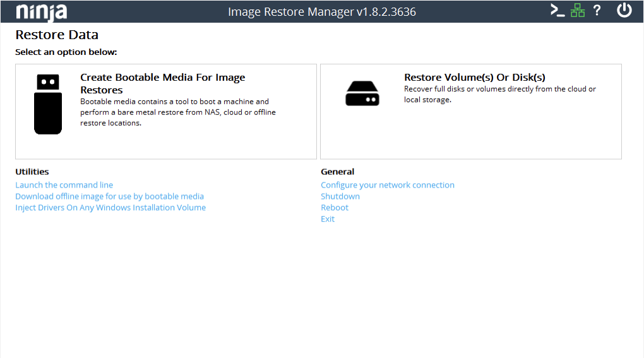
Task: Choose Restore Volume(s) Or Disk(s) option
Action: pyautogui.click(x=474, y=78)
